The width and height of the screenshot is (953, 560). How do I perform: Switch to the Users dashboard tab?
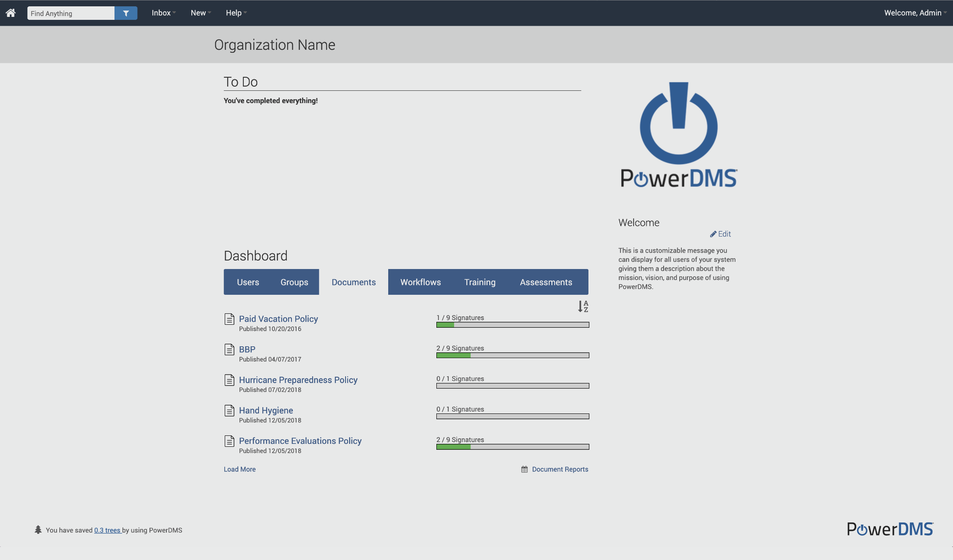point(248,282)
